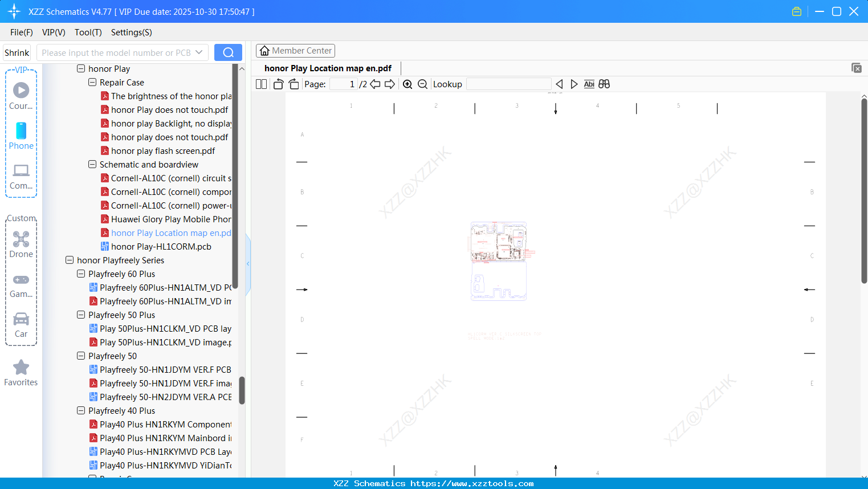868x489 pixels.
Task: Open the File(F) menu
Action: tap(22, 32)
